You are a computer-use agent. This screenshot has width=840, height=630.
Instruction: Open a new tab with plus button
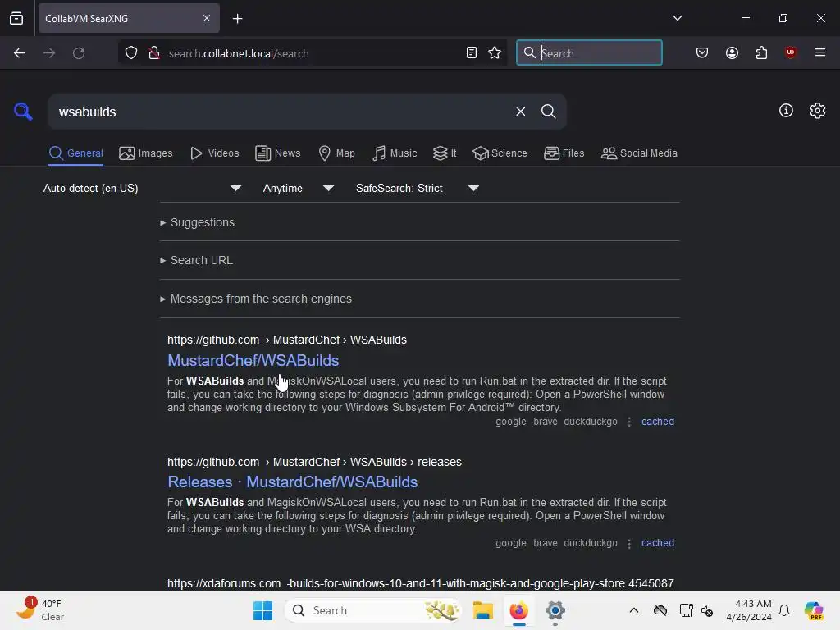click(x=238, y=19)
